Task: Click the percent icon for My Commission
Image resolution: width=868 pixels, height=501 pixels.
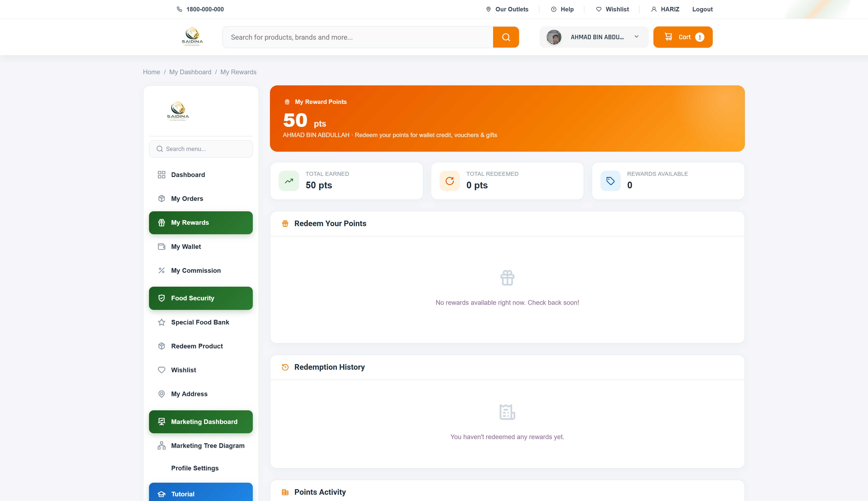Action: [162, 270]
